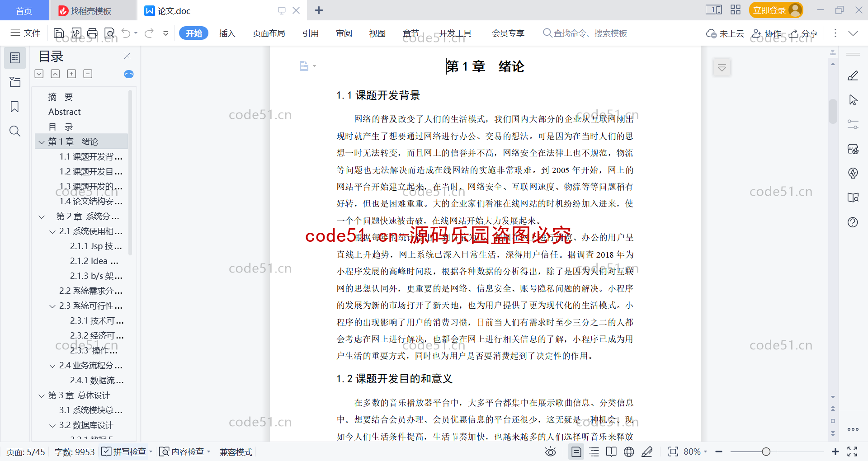Click the Print icon in toolbar

92,33
